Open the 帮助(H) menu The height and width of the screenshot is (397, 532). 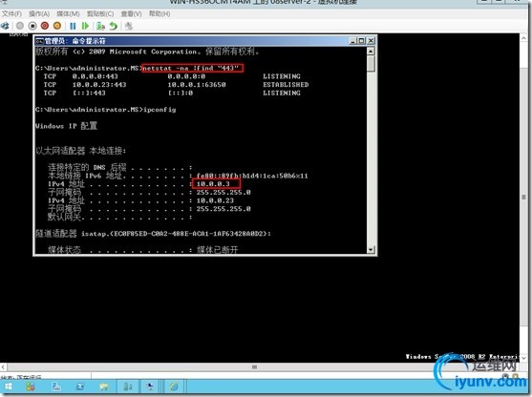(160, 14)
